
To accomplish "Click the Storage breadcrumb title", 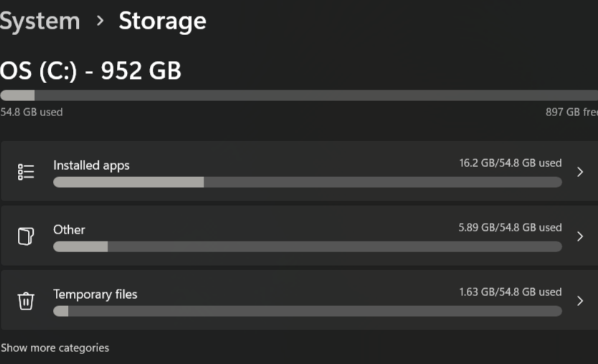I will click(163, 21).
